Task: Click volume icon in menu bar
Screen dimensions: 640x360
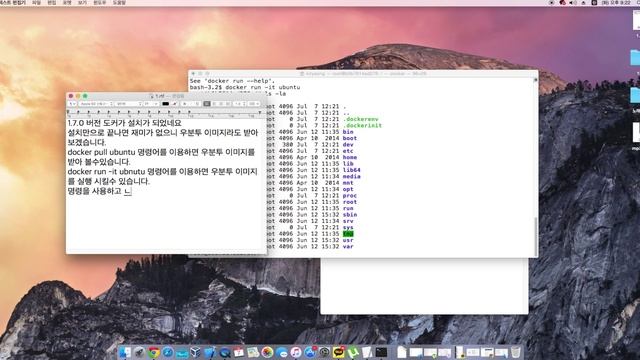Action: (573, 2)
